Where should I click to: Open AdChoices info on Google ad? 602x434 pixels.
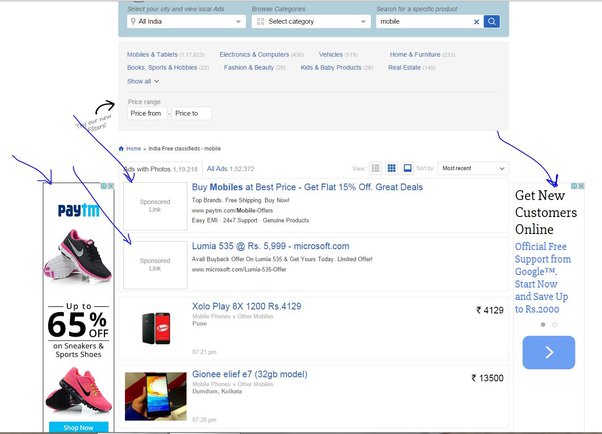574,186
